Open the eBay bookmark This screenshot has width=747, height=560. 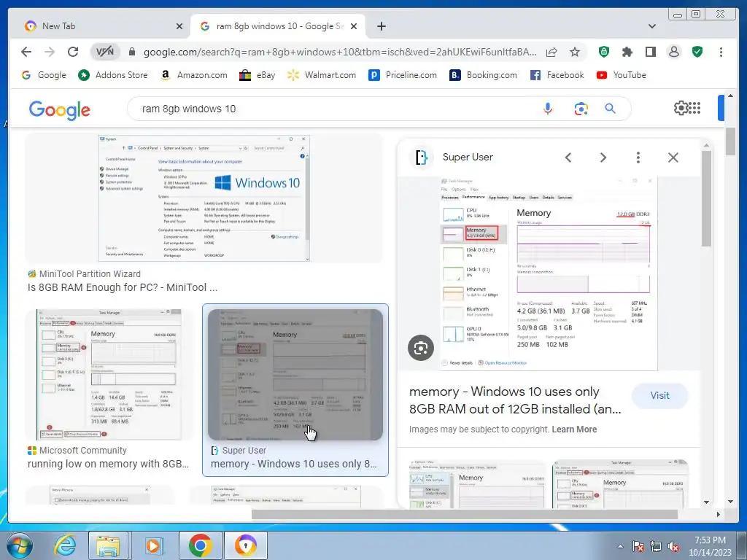click(x=258, y=75)
